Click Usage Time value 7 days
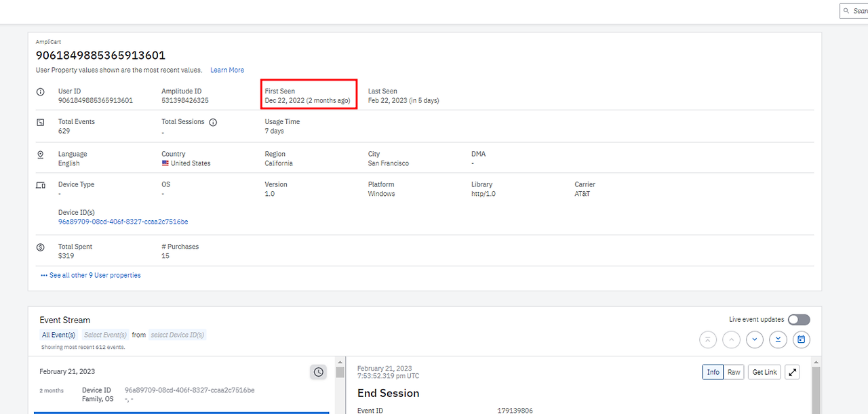The height and width of the screenshot is (414, 868). (x=275, y=131)
